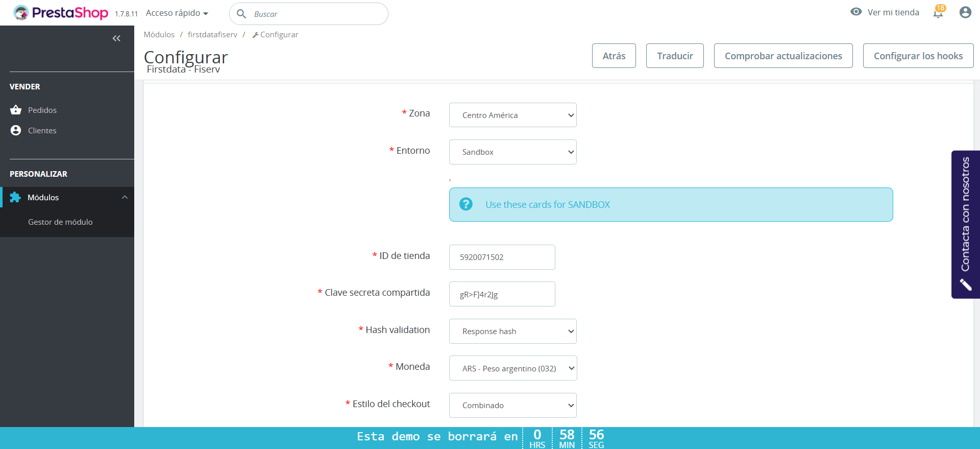Click the Clientes person icon

pyautogui.click(x=16, y=130)
